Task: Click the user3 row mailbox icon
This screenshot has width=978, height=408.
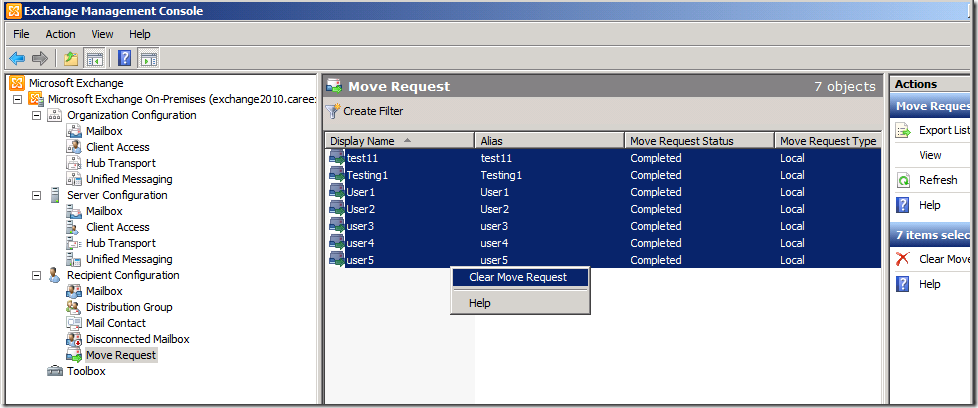Action: coord(337,226)
